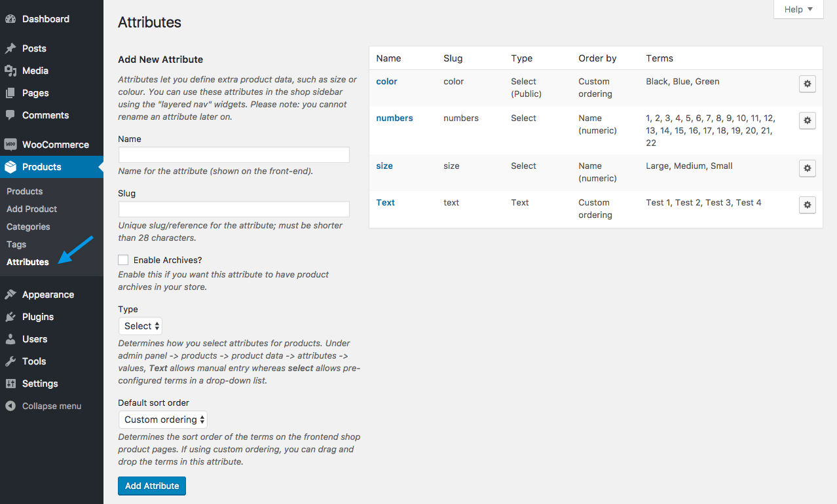This screenshot has height=504, width=837.
Task: Click the Posts pushpin icon
Action: point(10,48)
